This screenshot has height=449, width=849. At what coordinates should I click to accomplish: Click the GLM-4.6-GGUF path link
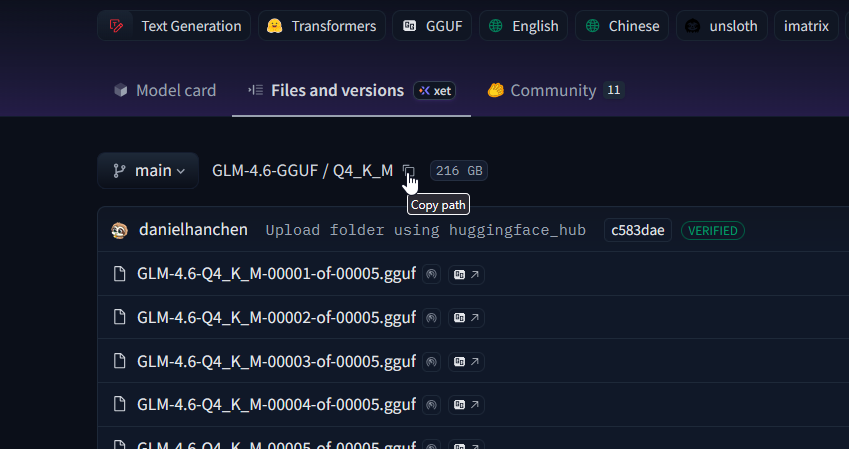[265, 171]
